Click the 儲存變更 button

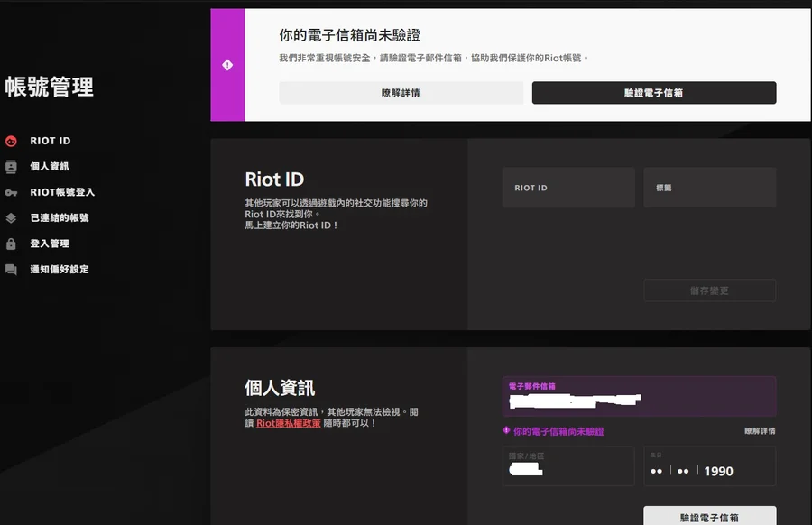(709, 290)
